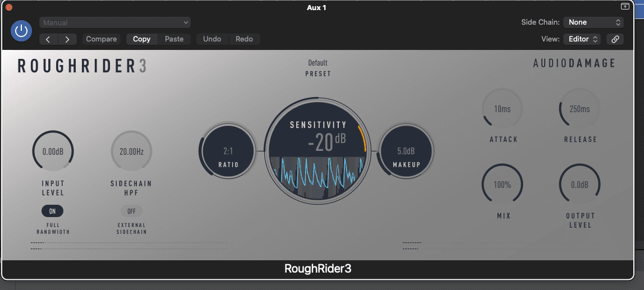644x290 pixels.
Task: Click the Mix 100% knob
Action: (x=502, y=185)
